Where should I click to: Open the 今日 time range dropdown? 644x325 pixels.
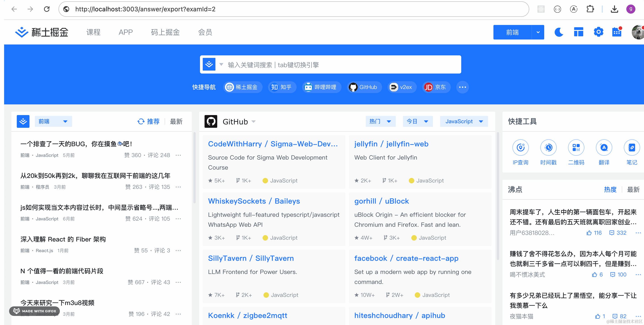417,122
